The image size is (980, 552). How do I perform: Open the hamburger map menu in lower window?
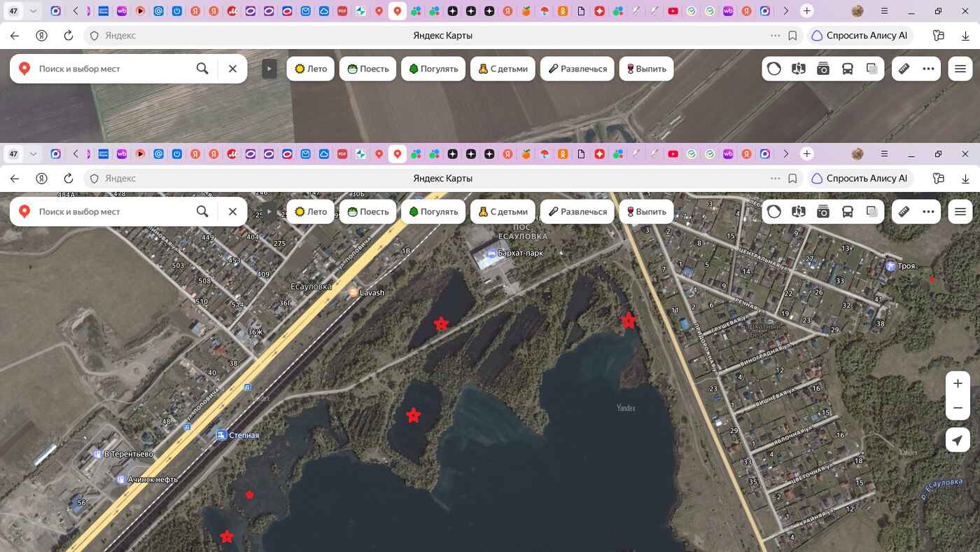tap(960, 212)
